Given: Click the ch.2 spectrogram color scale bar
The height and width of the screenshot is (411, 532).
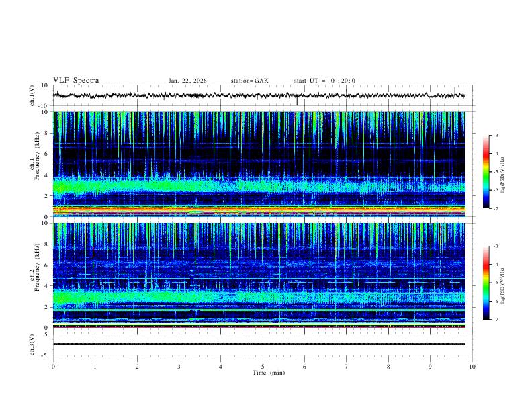Looking at the screenshot, I should coord(486,283).
